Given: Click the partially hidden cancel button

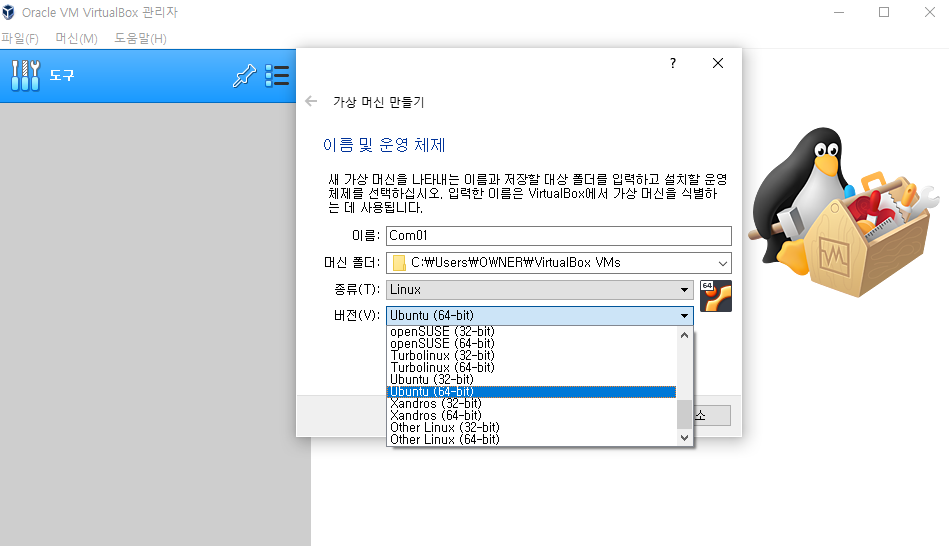Looking at the screenshot, I should point(712,415).
